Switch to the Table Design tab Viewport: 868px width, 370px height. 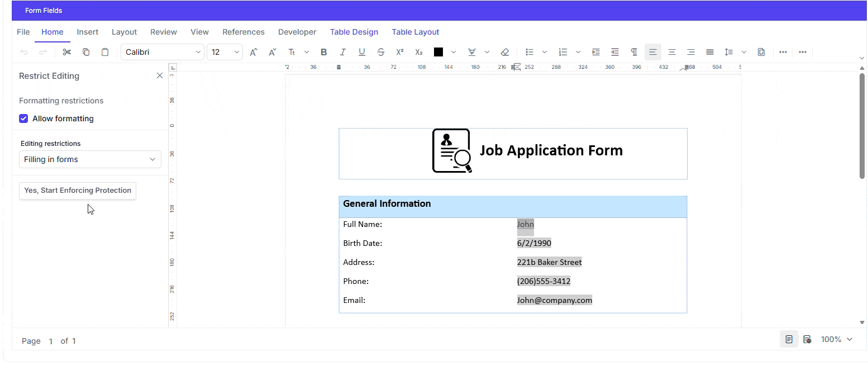tap(354, 32)
